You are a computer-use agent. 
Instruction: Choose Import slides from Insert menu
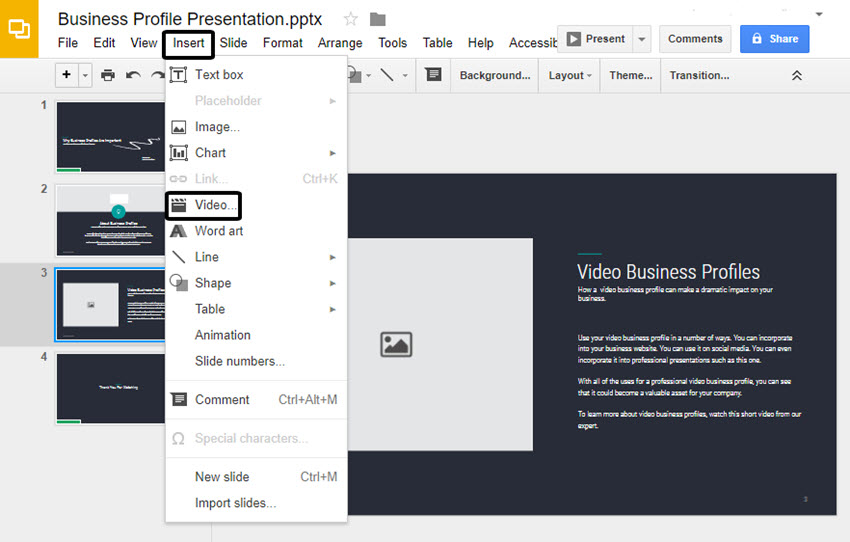pyautogui.click(x=256, y=503)
